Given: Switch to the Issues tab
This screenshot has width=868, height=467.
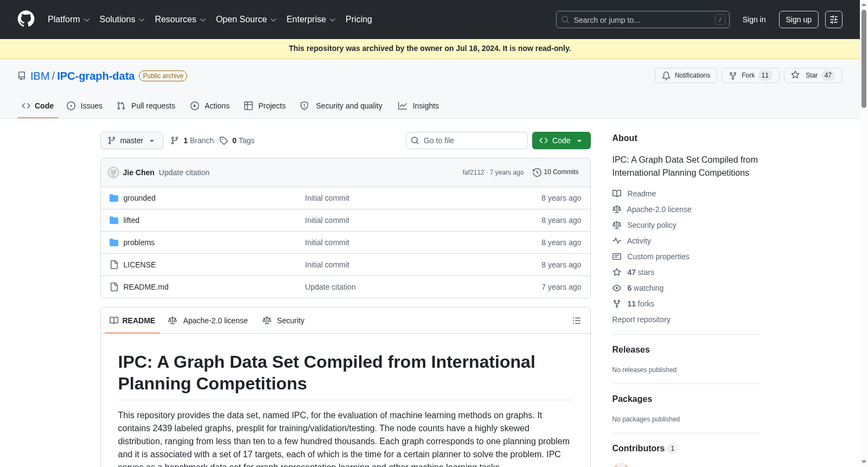Looking at the screenshot, I should click(85, 106).
